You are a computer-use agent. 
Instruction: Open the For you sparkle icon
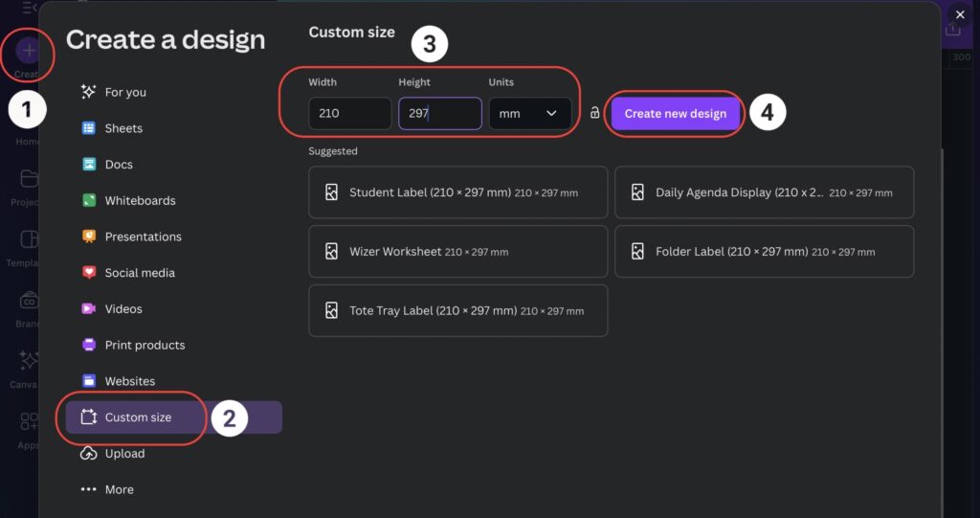coord(89,92)
